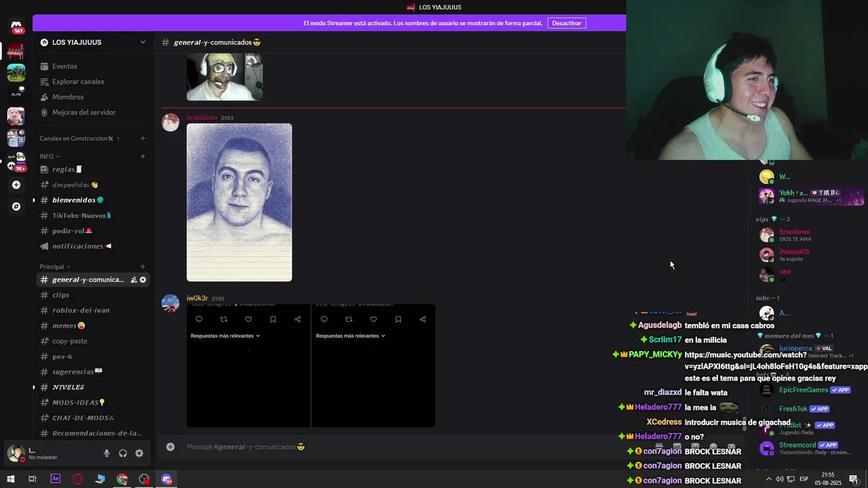Click iw0k3r message author name
Viewport: 868px width, 488px height.
pyautogui.click(x=197, y=298)
